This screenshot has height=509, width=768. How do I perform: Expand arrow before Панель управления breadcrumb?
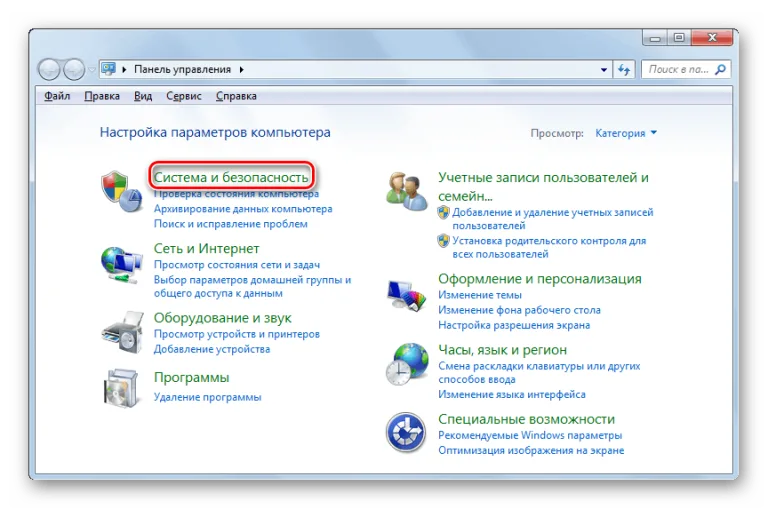point(124,70)
